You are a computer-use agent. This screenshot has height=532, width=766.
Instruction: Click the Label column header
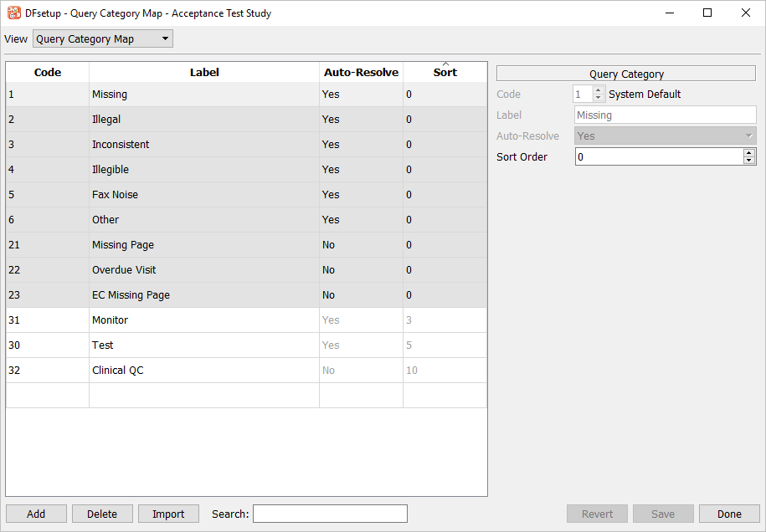click(x=204, y=73)
